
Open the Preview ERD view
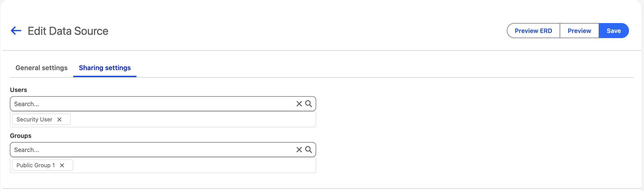533,31
